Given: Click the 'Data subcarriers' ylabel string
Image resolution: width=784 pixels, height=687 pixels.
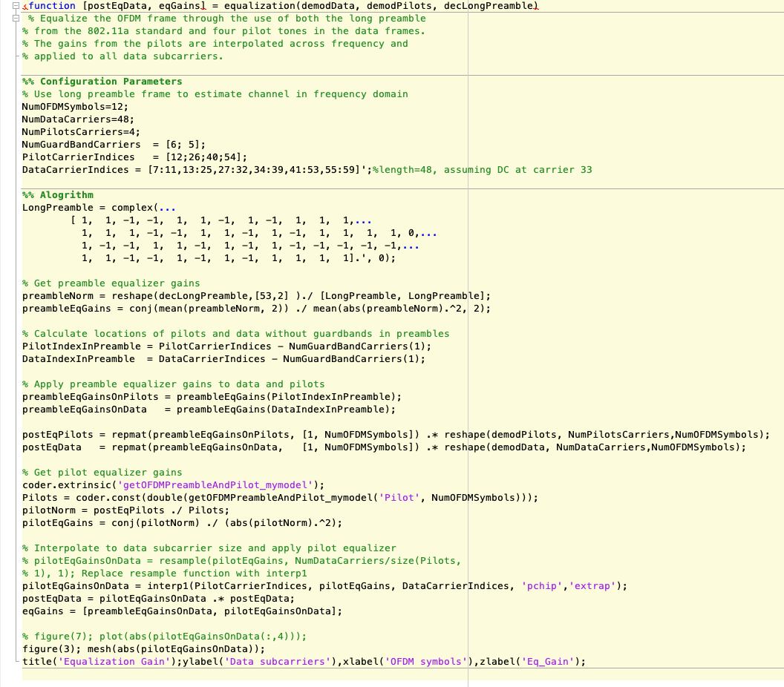Looking at the screenshot, I should point(278,662).
